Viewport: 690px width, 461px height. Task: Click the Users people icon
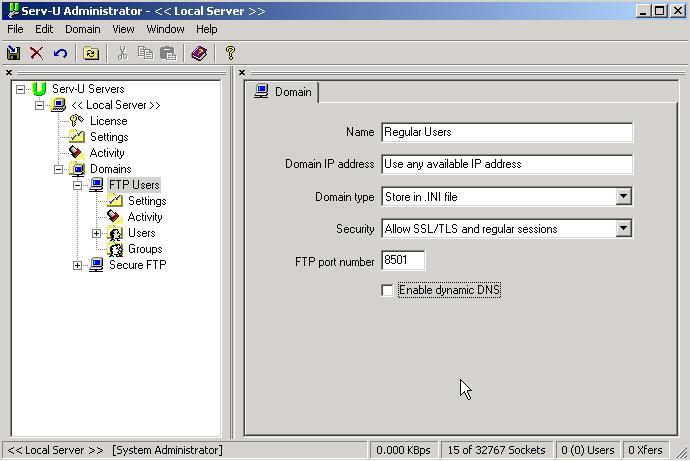click(x=115, y=233)
